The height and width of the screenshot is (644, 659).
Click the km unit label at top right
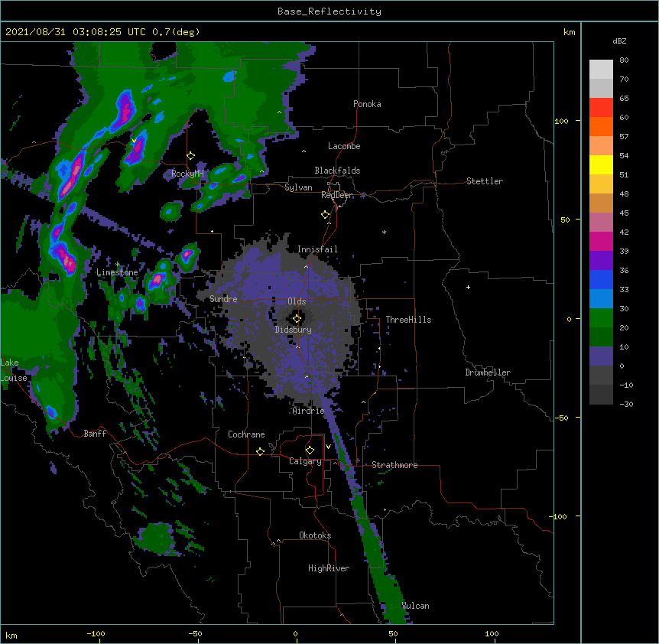[569, 32]
